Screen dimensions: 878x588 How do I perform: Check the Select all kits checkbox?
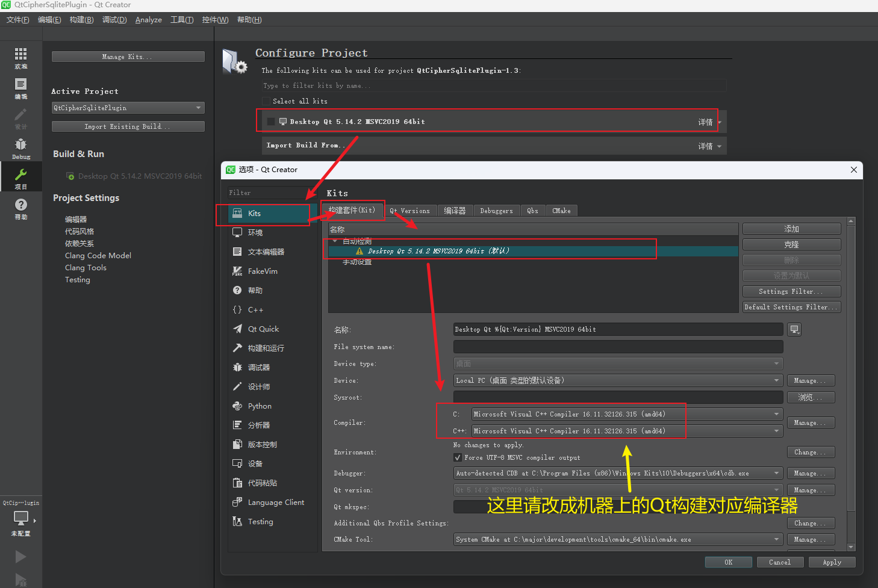coord(266,101)
